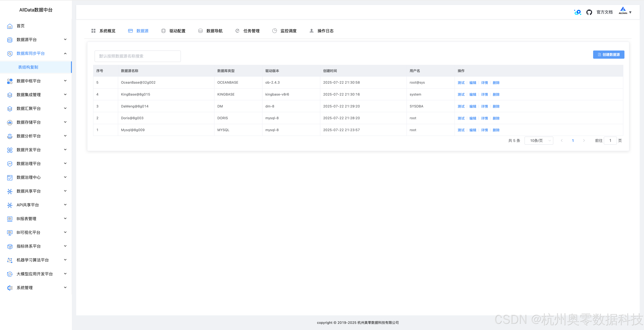The image size is (644, 330).
Task: Click the 机器学习算法平台 icon
Action: pos(10,260)
